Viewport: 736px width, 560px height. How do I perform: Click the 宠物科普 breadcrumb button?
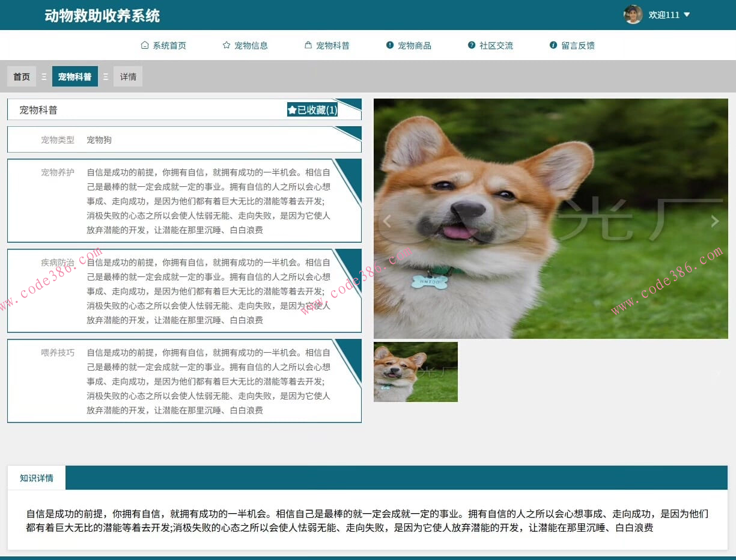pyautogui.click(x=75, y=77)
